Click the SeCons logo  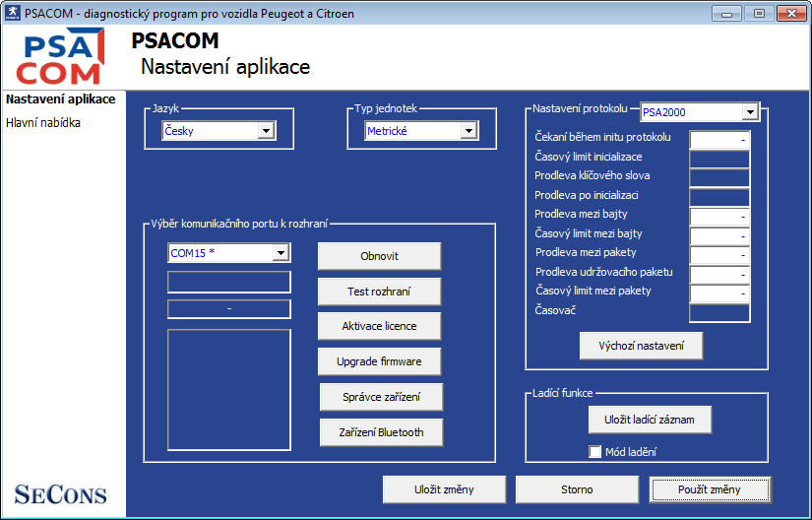(61, 493)
